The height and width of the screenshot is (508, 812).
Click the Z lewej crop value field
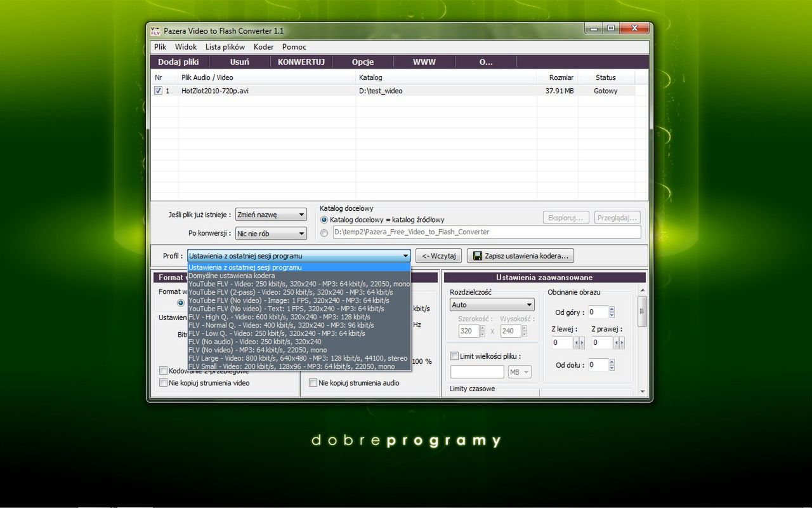point(562,343)
